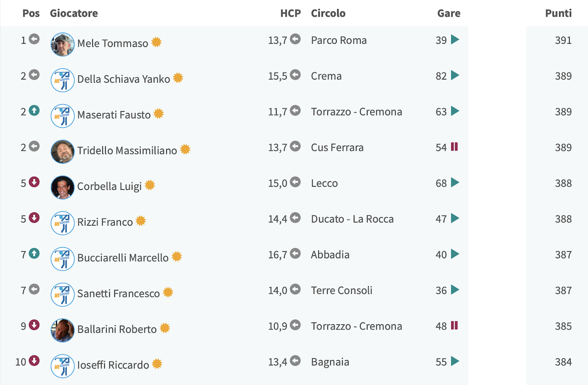Click the pause icon in Tridello Massimiliano's Gare
Screen dimensions: 588x385
coord(454,147)
